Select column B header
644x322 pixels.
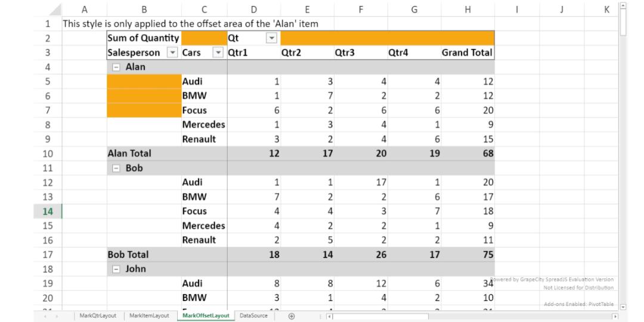(144, 9)
